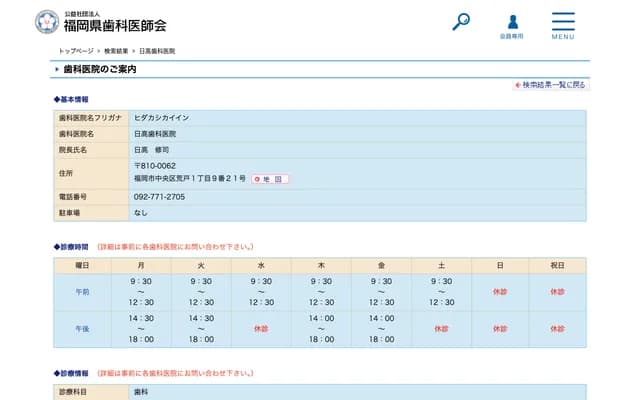Select phone number 092-771-2705
Viewport: 640px width, 400px height.
coord(159,197)
